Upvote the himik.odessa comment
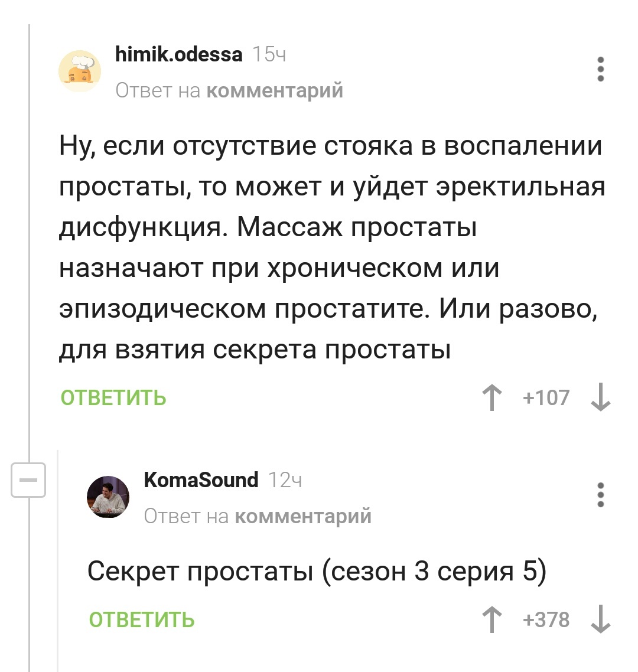Viewport: 638px width, 672px height. point(491,397)
